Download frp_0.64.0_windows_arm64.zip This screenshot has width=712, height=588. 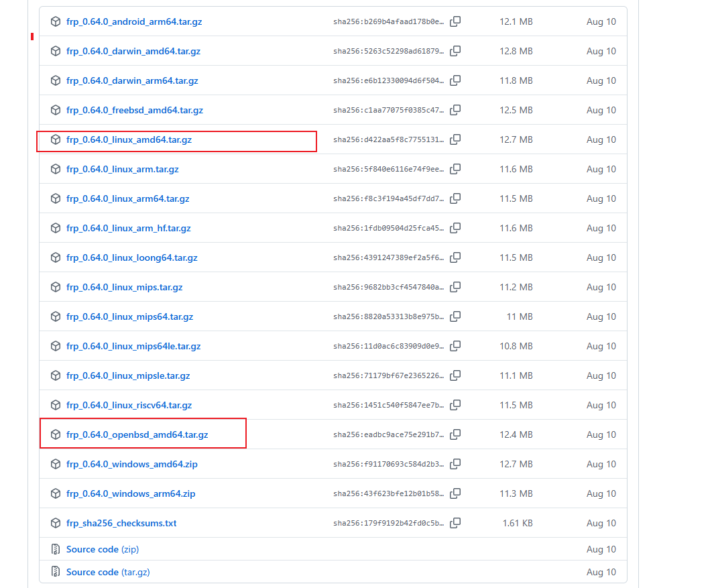click(131, 493)
